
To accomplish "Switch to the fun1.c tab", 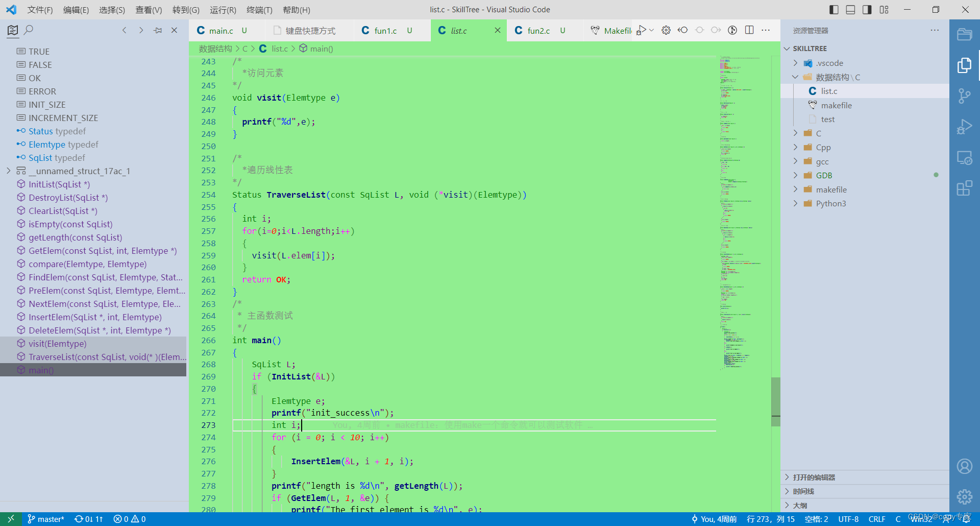I will (385, 30).
